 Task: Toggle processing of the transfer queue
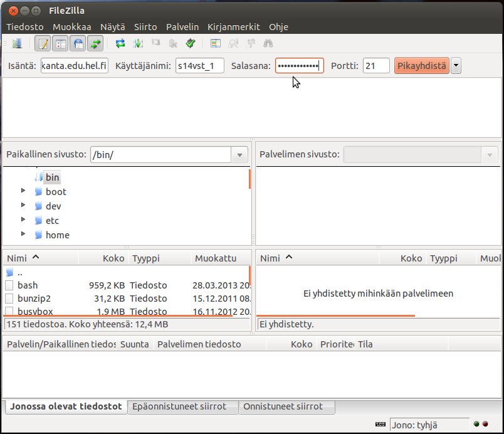pyautogui.click(x=138, y=43)
